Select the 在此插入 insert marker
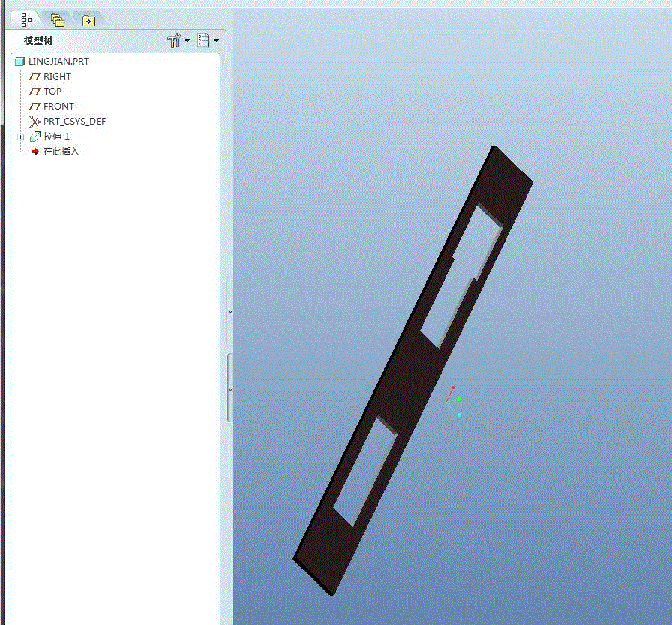Viewport: 672px width, 625px height. tap(61, 152)
